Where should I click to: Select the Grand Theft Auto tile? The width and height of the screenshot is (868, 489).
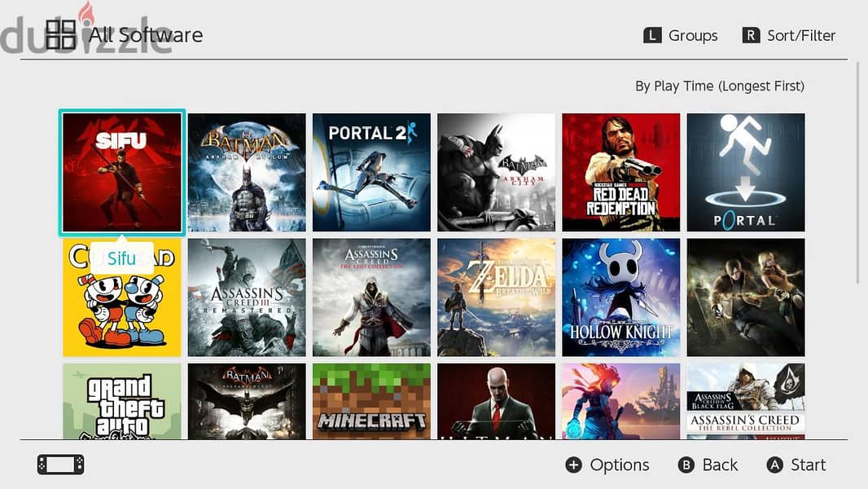(x=122, y=402)
